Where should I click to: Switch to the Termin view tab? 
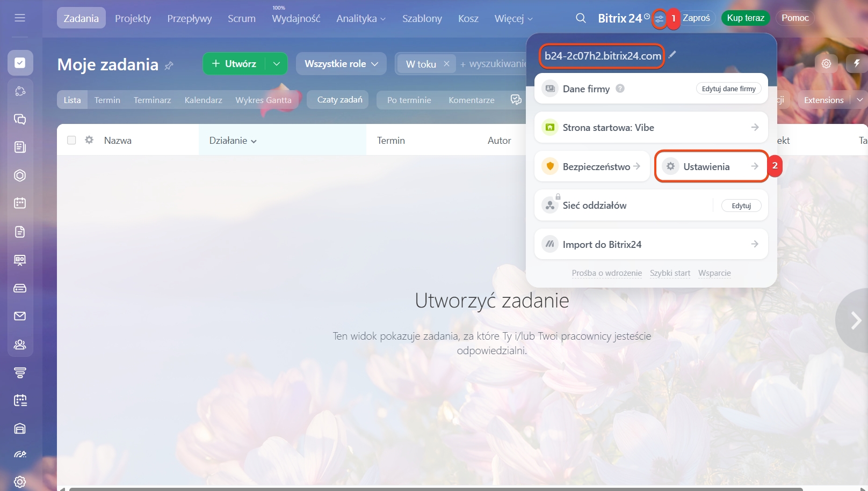tap(107, 100)
